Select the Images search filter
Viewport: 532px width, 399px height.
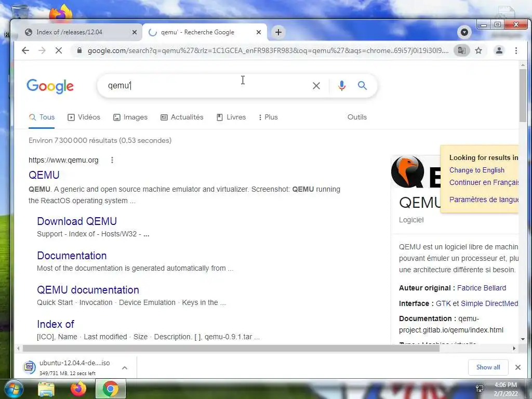(130, 117)
